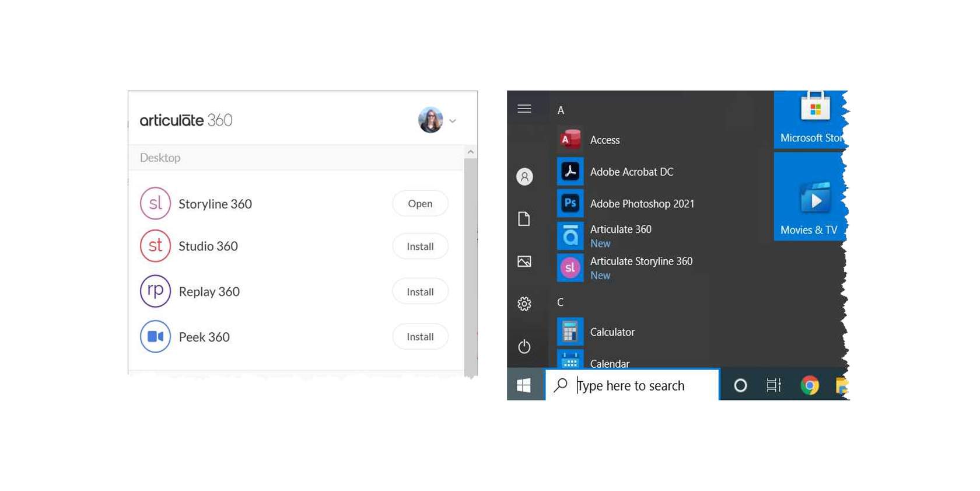
Task: Open Cortana circle icon on taskbar
Action: [x=740, y=385]
